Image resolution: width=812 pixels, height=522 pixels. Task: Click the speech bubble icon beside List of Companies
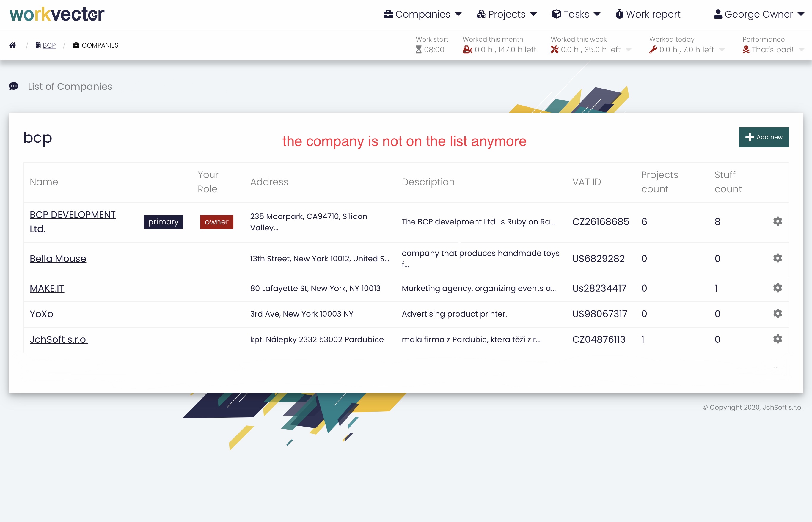(x=14, y=87)
